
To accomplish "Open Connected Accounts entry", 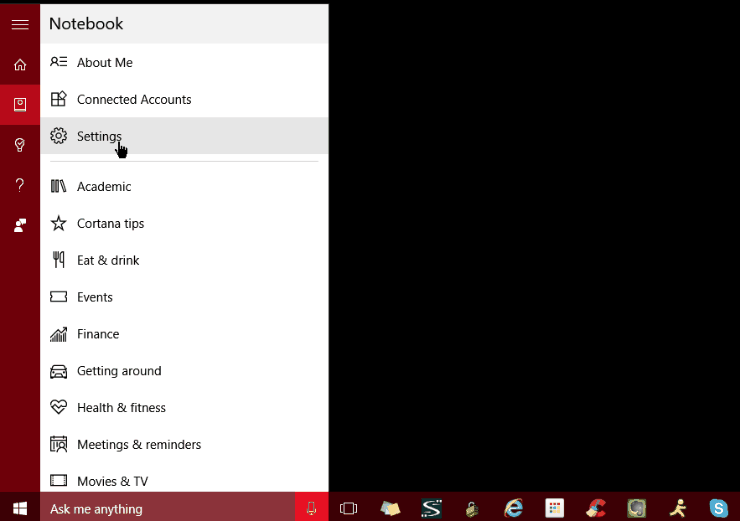I will 184,99.
